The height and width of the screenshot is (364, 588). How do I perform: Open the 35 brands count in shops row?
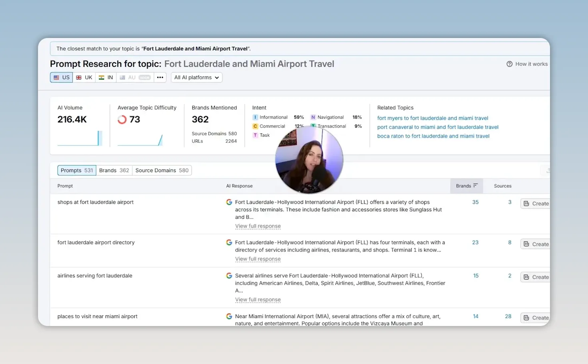click(x=475, y=202)
